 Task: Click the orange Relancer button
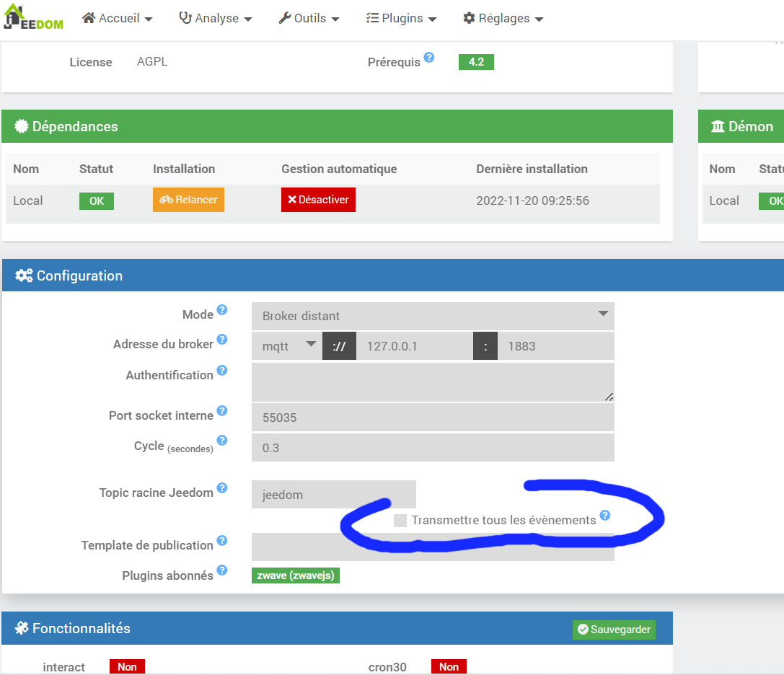coord(188,200)
